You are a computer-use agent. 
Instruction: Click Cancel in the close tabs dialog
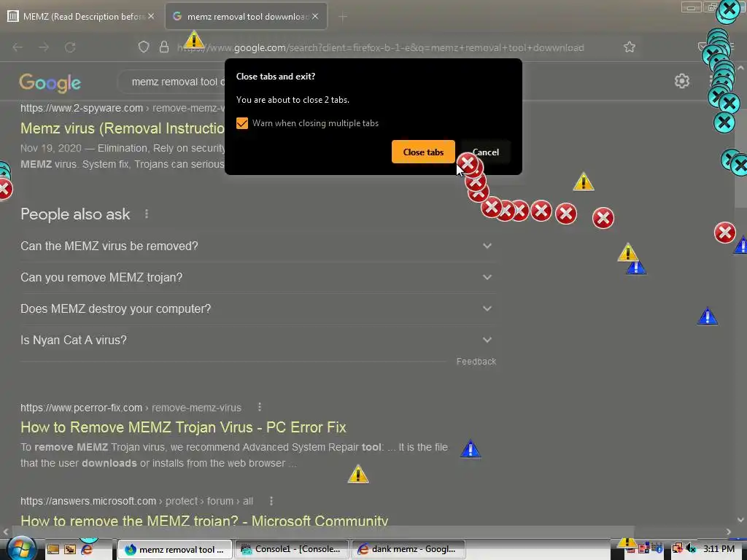(x=485, y=152)
